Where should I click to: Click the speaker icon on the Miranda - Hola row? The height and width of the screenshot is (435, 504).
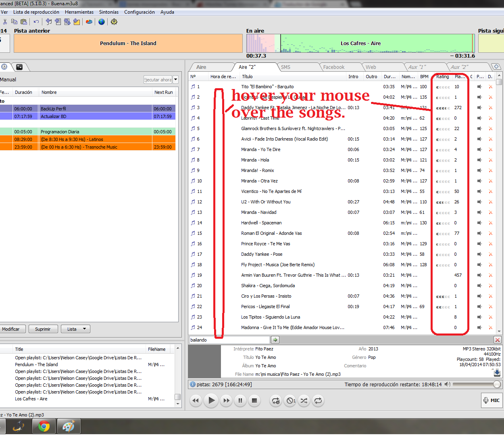coord(479,160)
